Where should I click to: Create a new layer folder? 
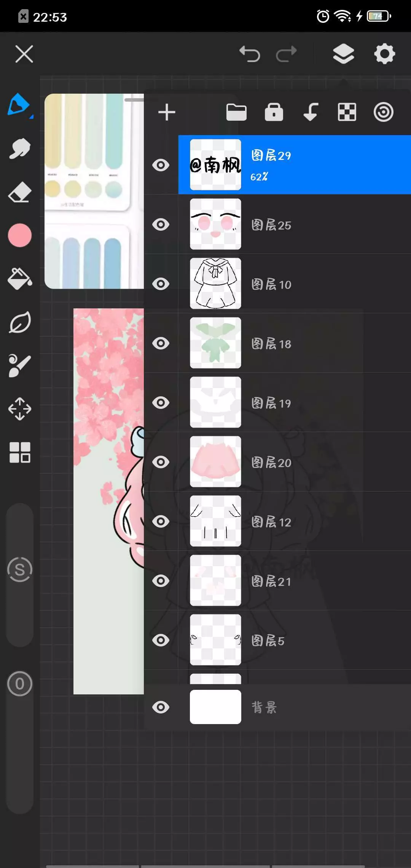tap(236, 112)
